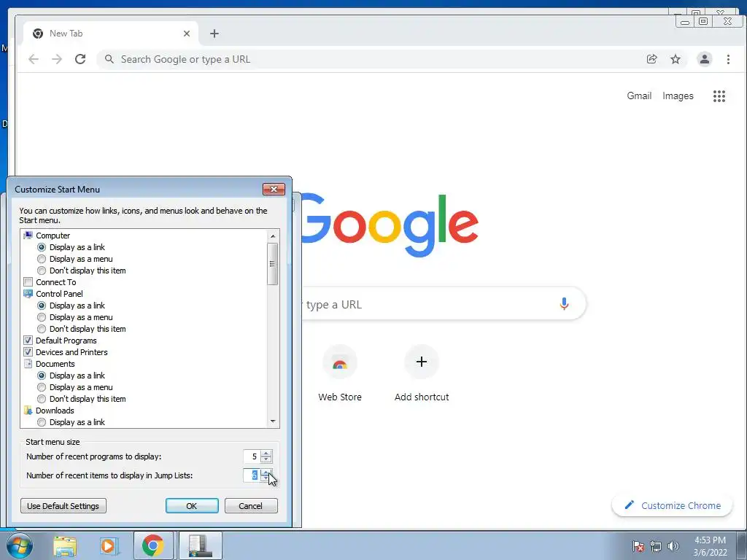Open Windows Media Player from taskbar

pyautogui.click(x=109, y=545)
